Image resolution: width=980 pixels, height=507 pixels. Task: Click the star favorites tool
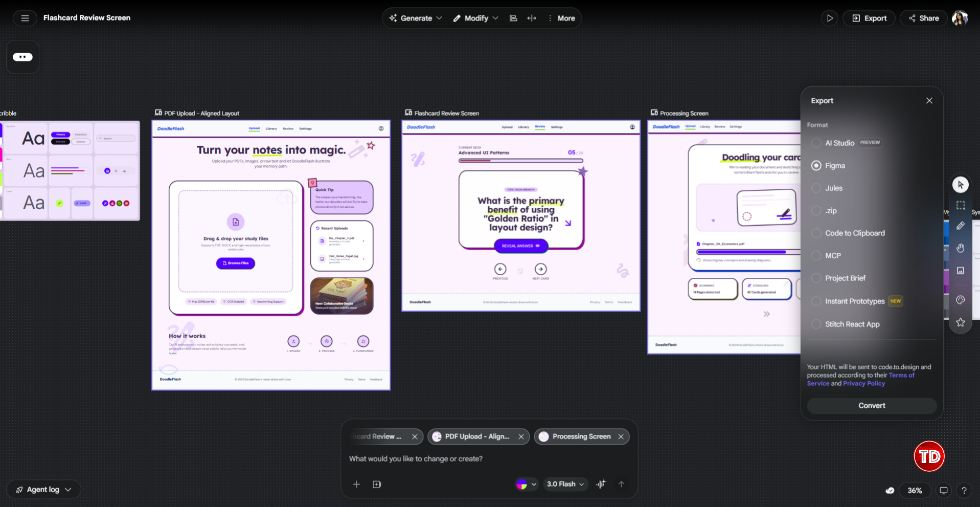click(960, 322)
